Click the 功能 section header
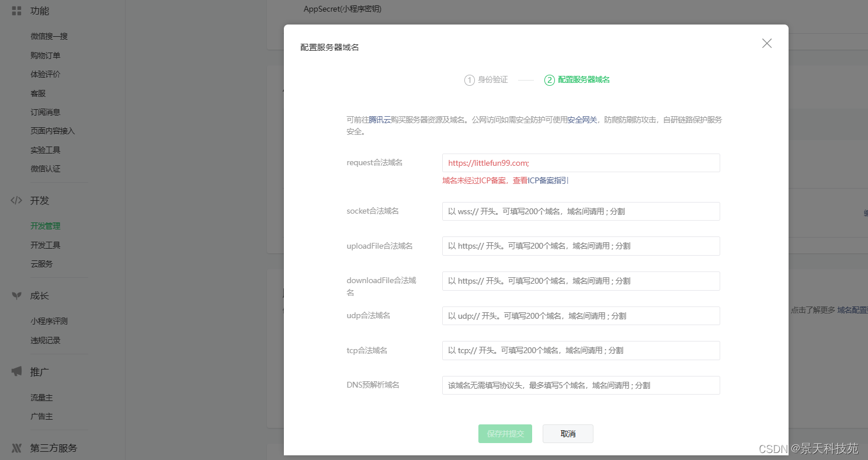Screen dimensions: 868x460 pyautogui.click(x=40, y=11)
